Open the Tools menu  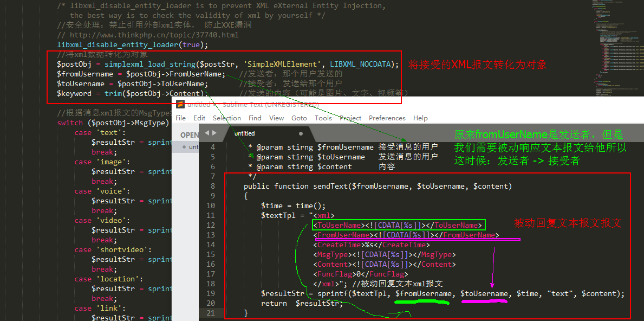(323, 118)
